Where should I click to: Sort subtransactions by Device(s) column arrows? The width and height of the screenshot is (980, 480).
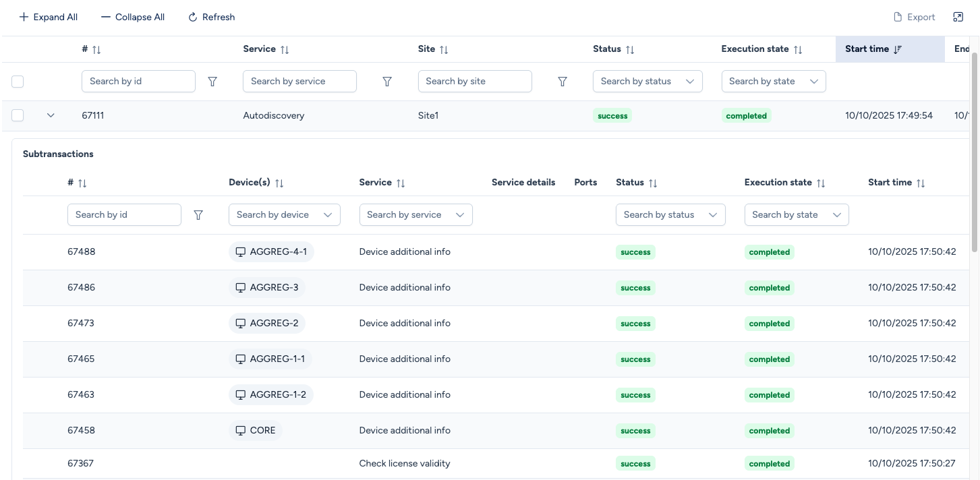(279, 183)
